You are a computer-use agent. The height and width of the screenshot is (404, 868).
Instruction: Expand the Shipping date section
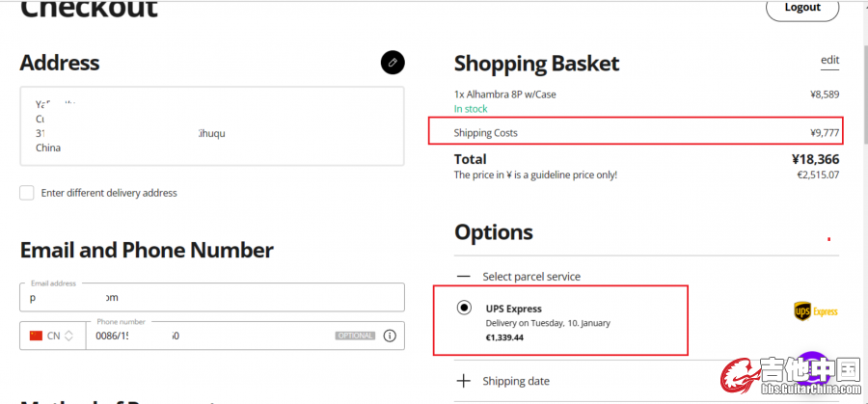coord(464,381)
